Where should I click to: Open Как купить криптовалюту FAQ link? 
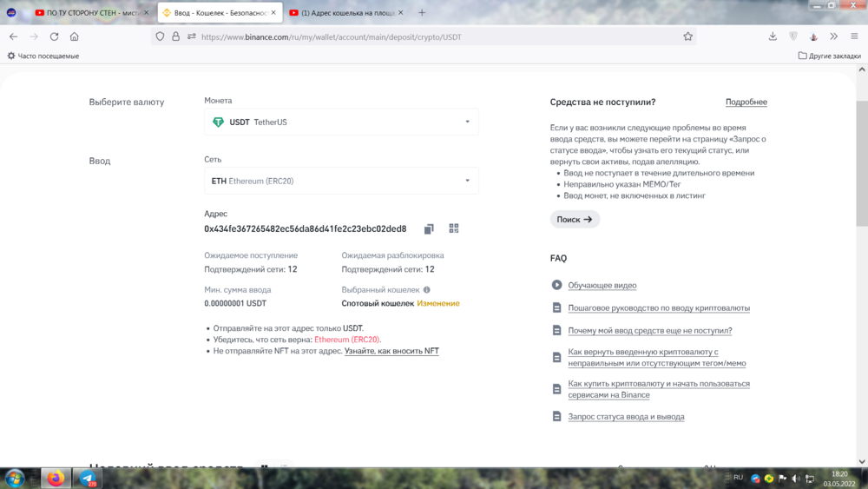pos(659,389)
